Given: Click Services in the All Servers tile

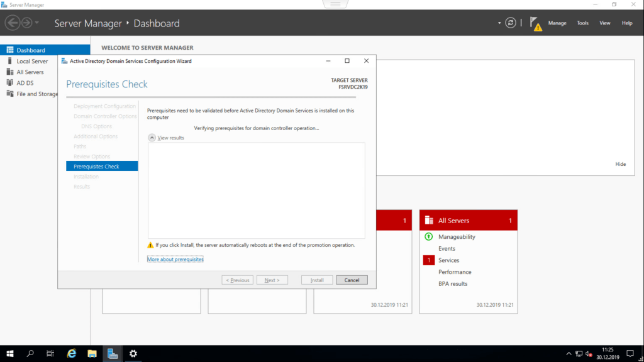Looking at the screenshot, I should pos(448,260).
